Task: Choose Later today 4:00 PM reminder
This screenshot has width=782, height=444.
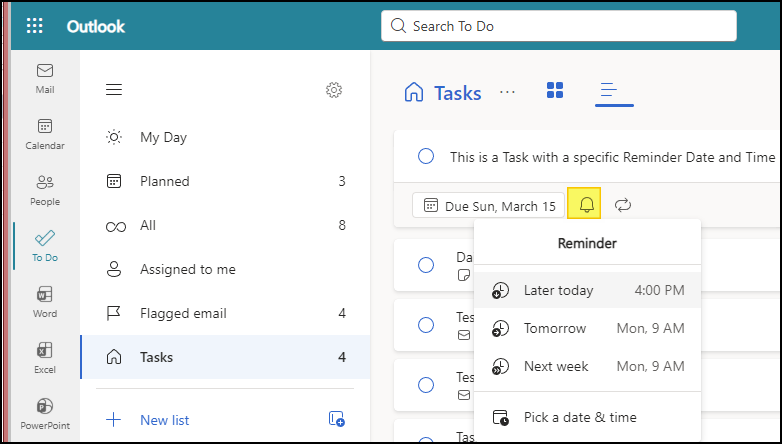Action: [x=587, y=290]
